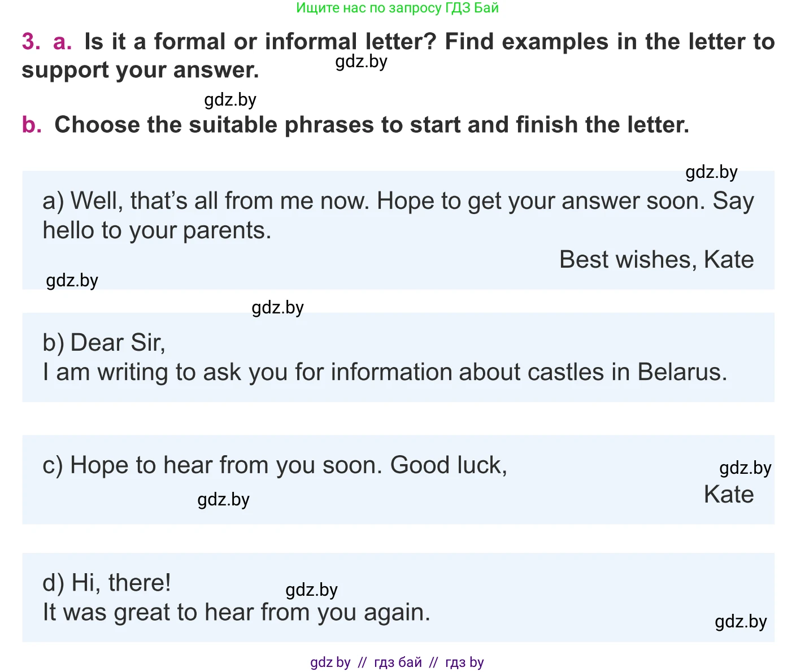Select option c) "Hope to hear from you soon"
Screen dimensions: 796x672
(x=275, y=465)
